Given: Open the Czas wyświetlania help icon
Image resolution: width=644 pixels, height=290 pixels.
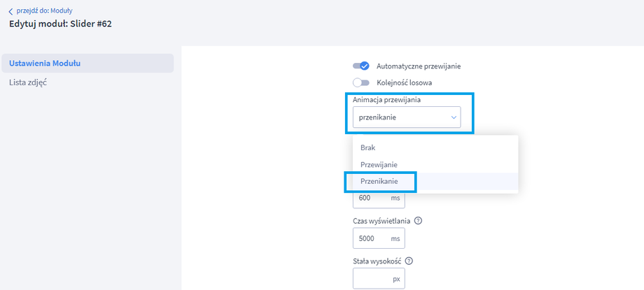Looking at the screenshot, I should click(x=419, y=222).
